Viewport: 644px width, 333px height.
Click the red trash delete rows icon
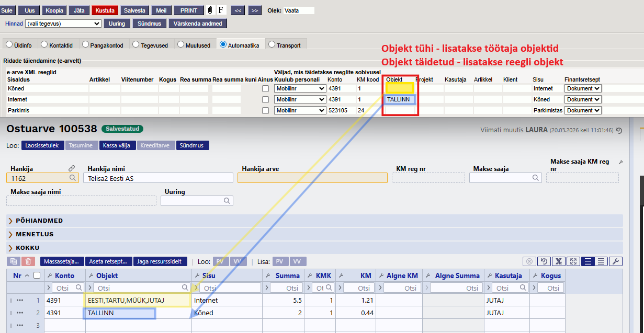29,261
